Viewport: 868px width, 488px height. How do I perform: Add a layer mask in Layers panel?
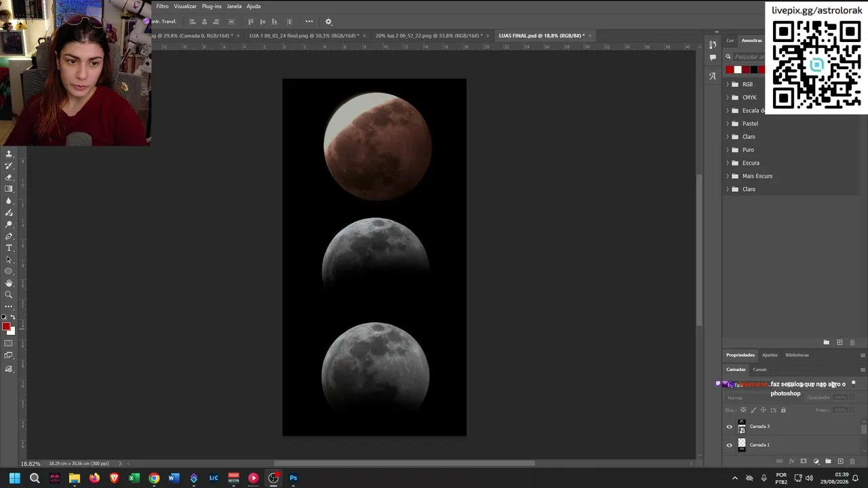coord(804,461)
